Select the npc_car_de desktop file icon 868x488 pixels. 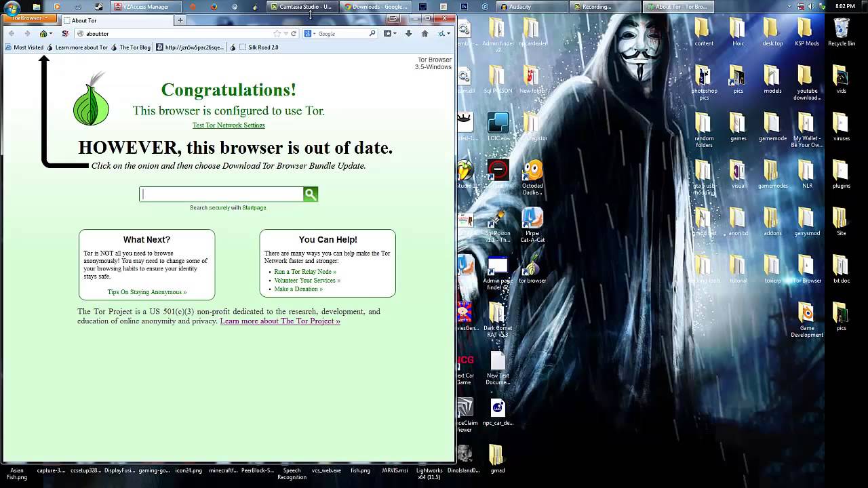(x=498, y=411)
